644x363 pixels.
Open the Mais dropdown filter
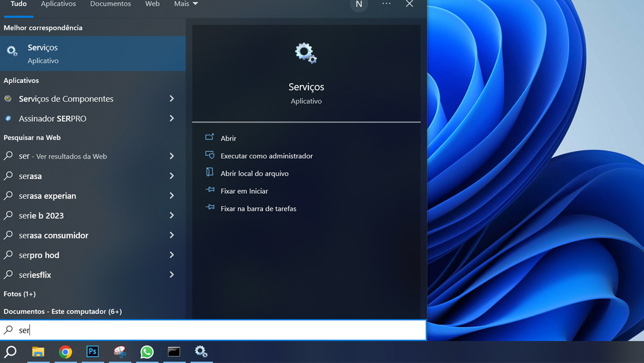click(x=186, y=4)
